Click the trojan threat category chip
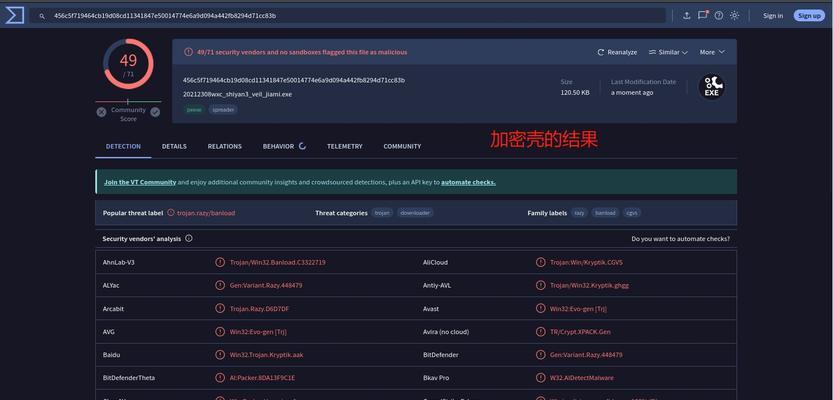 pos(382,213)
